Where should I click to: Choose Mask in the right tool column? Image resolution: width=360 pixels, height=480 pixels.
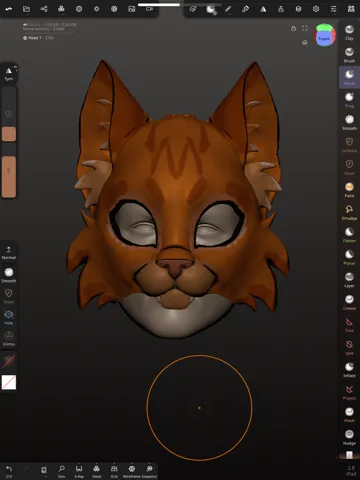point(349,167)
